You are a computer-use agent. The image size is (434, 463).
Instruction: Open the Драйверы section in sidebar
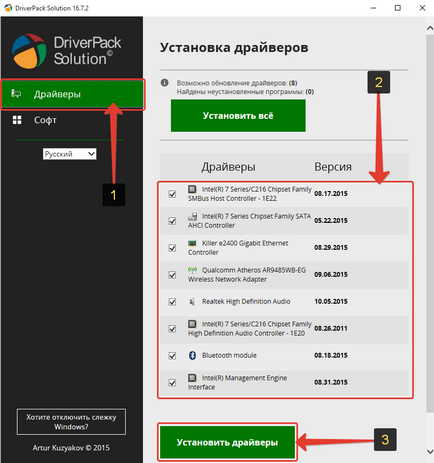click(72, 94)
